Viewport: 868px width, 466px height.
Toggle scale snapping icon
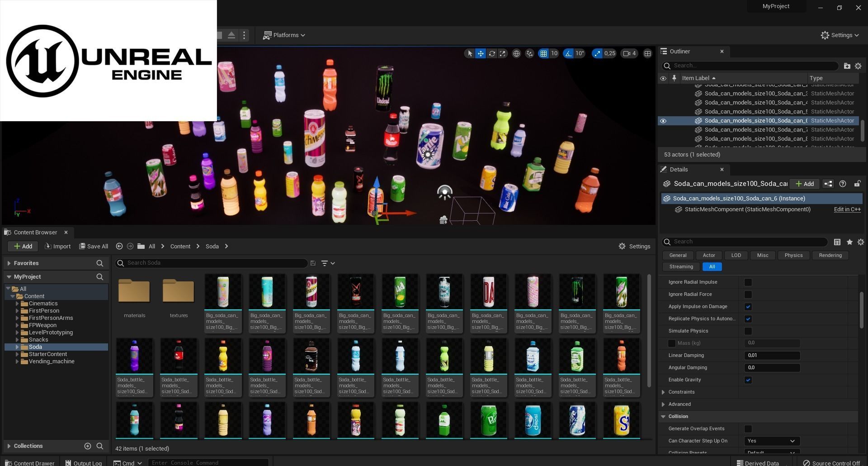(597, 53)
